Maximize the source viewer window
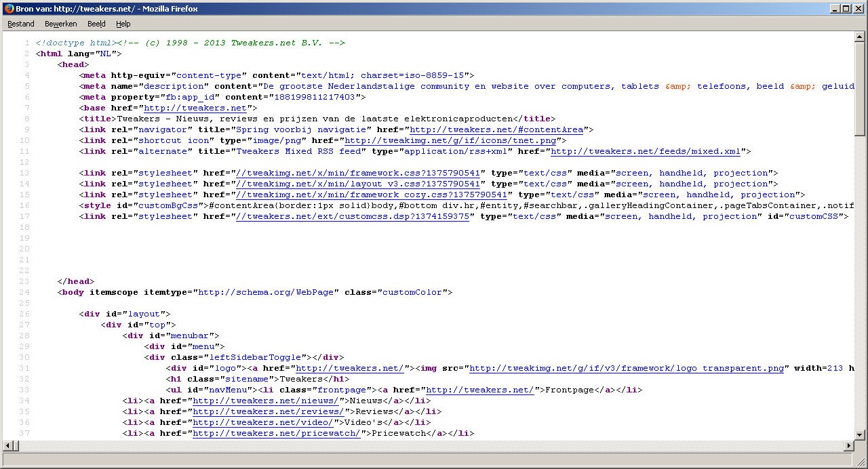Viewport: 868px width, 469px height. (846, 8)
